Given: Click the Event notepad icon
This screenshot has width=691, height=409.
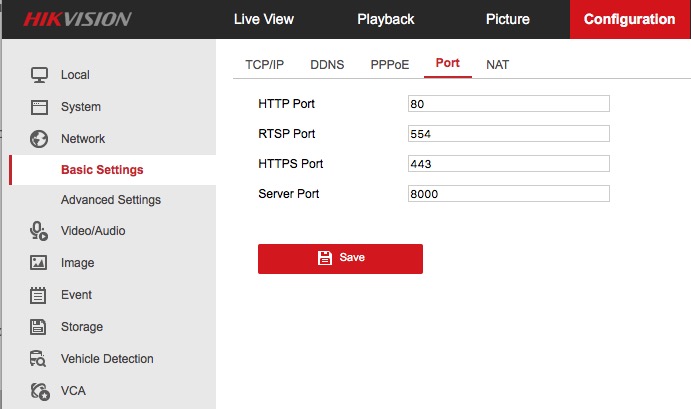Looking at the screenshot, I should point(39,295).
